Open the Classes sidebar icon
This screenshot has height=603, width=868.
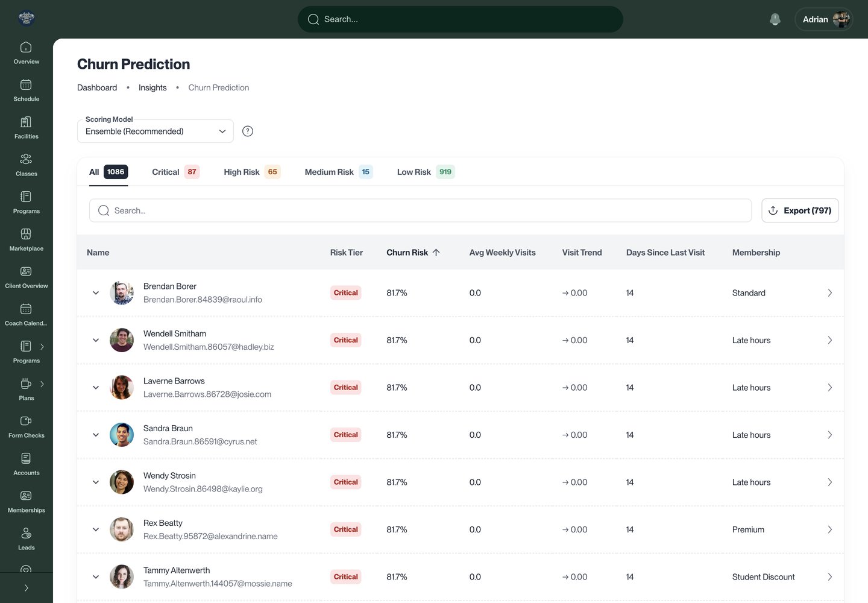pyautogui.click(x=26, y=159)
